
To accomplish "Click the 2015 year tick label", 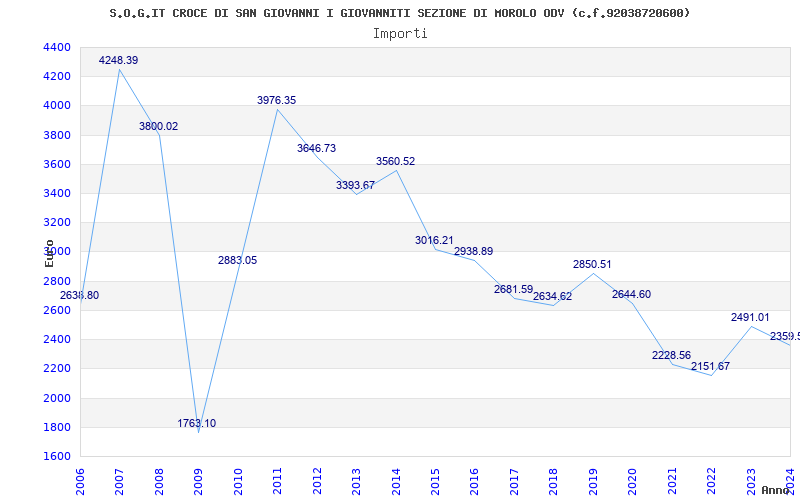I will [x=435, y=481].
